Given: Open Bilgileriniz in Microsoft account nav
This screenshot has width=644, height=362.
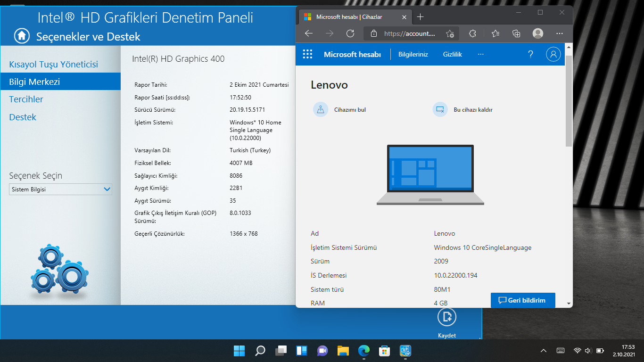Looking at the screenshot, I should click(413, 54).
